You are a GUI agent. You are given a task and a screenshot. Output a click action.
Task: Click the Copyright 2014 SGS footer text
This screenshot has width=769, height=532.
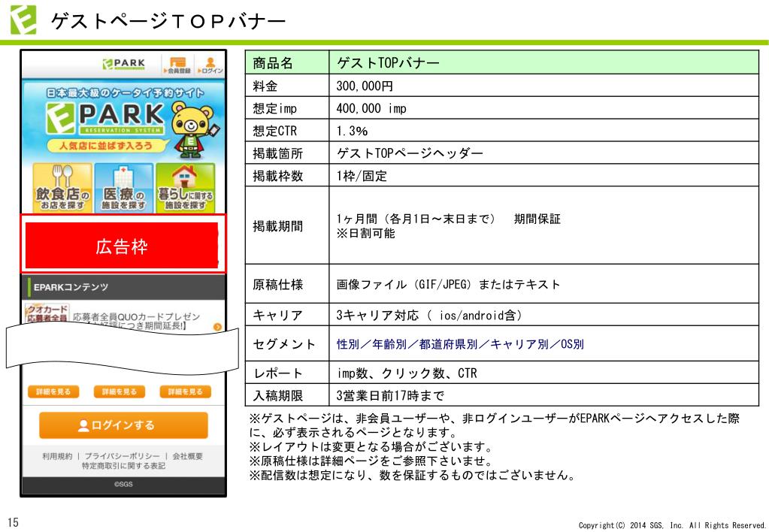point(672,525)
